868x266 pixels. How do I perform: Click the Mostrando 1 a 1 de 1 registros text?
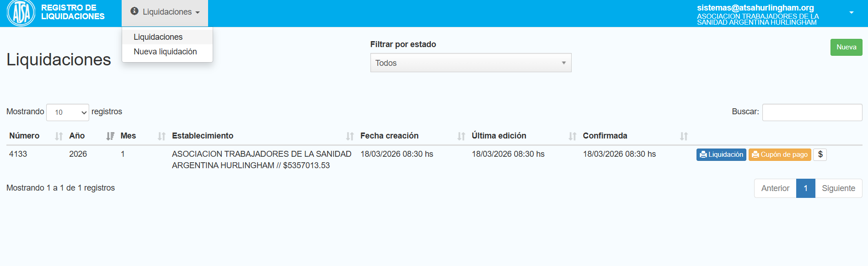click(x=61, y=188)
